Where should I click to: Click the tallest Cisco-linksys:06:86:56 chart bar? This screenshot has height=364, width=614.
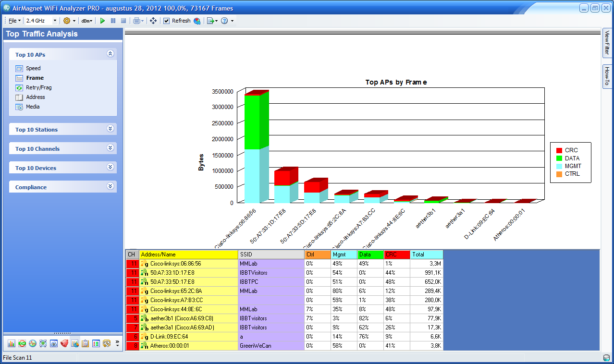click(x=256, y=146)
